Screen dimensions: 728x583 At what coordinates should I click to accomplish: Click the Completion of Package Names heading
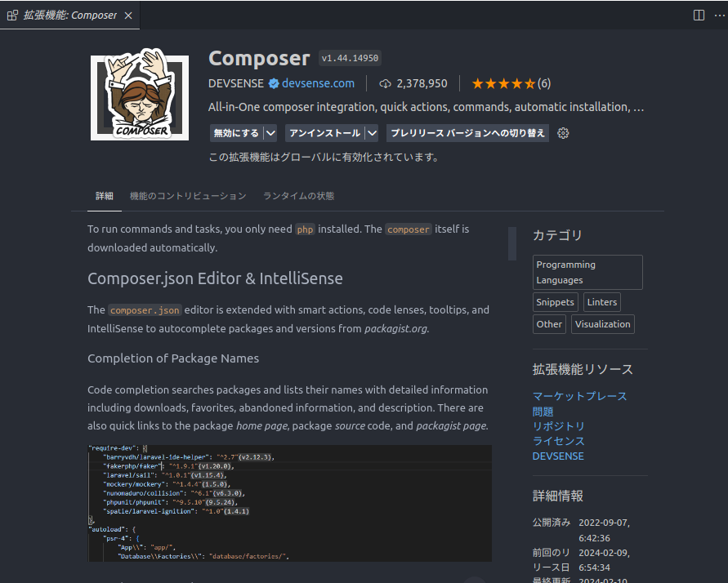[x=173, y=358]
